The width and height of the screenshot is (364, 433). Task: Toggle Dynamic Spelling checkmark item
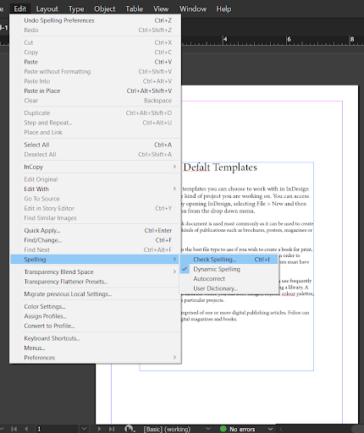(x=229, y=269)
